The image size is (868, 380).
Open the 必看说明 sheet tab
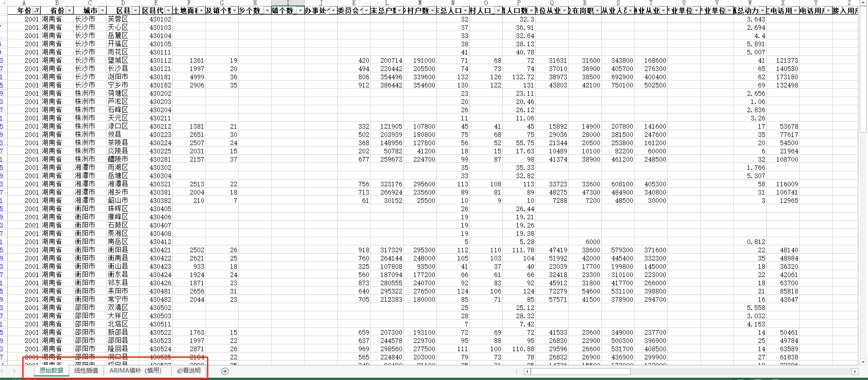pyautogui.click(x=189, y=370)
